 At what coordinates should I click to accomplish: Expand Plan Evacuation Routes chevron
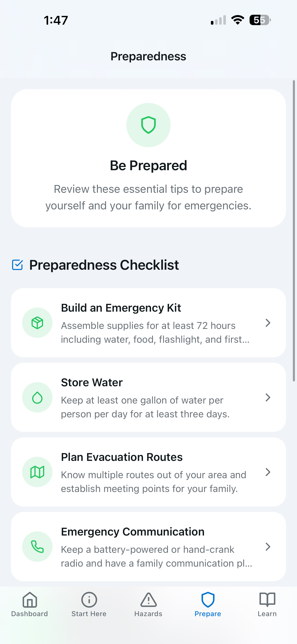pos(268,472)
